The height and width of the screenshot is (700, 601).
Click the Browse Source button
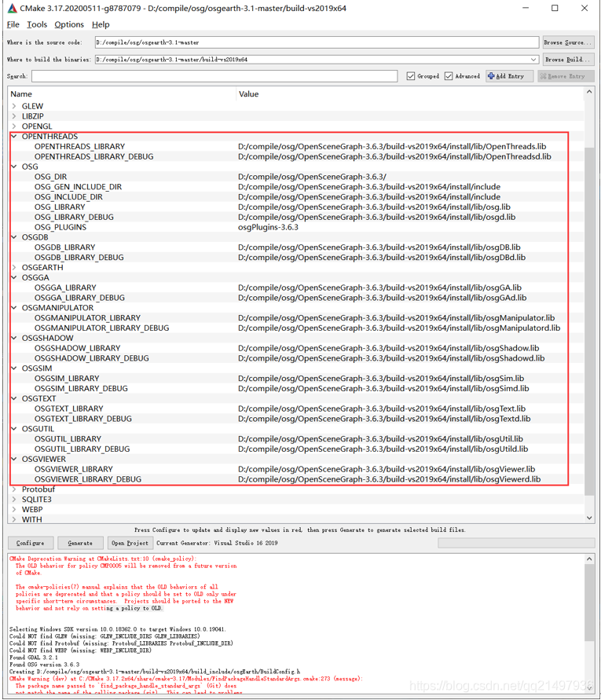point(568,42)
